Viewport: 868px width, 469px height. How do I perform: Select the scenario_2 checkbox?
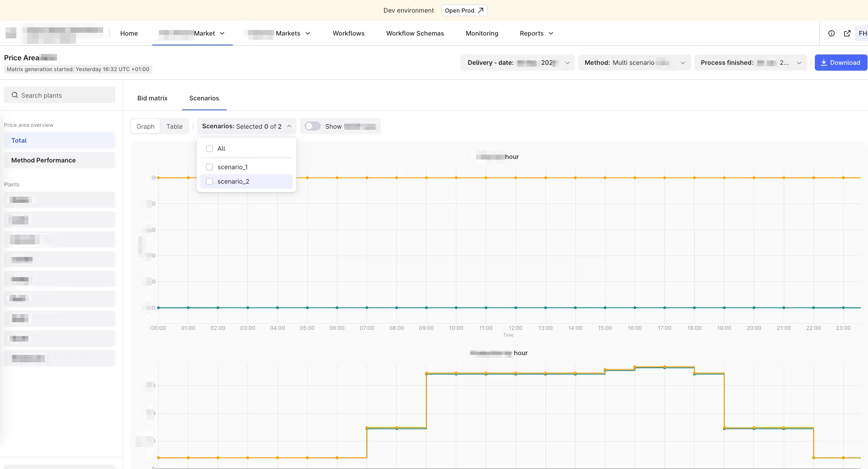[x=209, y=181]
